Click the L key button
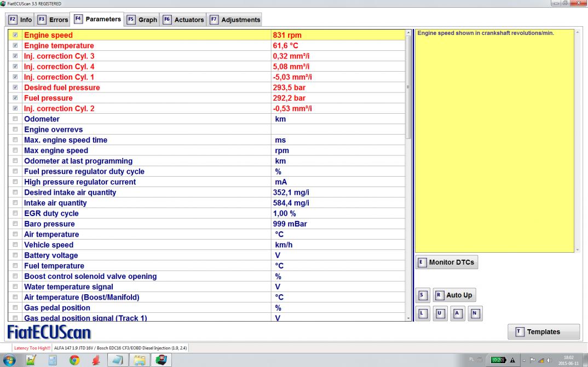Viewport: 588px width, 367px height. click(x=422, y=313)
